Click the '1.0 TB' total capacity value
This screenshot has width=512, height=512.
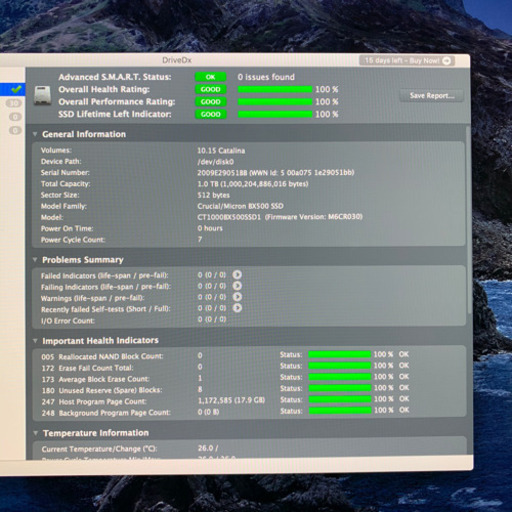pos(209,184)
